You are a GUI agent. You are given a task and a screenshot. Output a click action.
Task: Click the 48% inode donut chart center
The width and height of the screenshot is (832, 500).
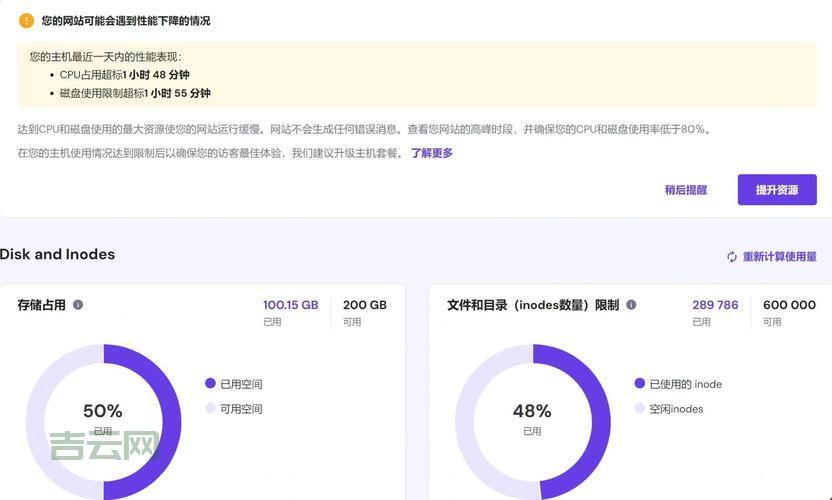(532, 423)
